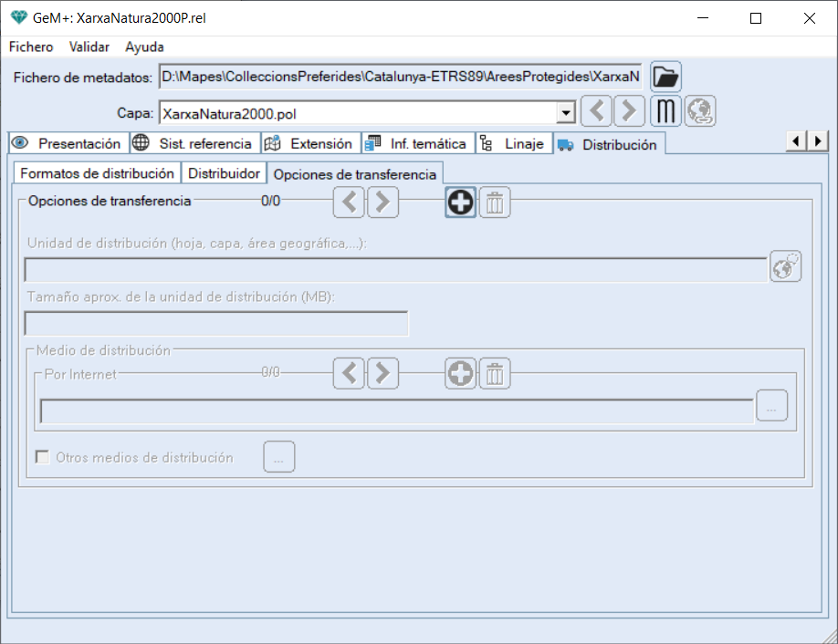Switch to the Linaje tab
The image size is (838, 644).
pyautogui.click(x=514, y=144)
